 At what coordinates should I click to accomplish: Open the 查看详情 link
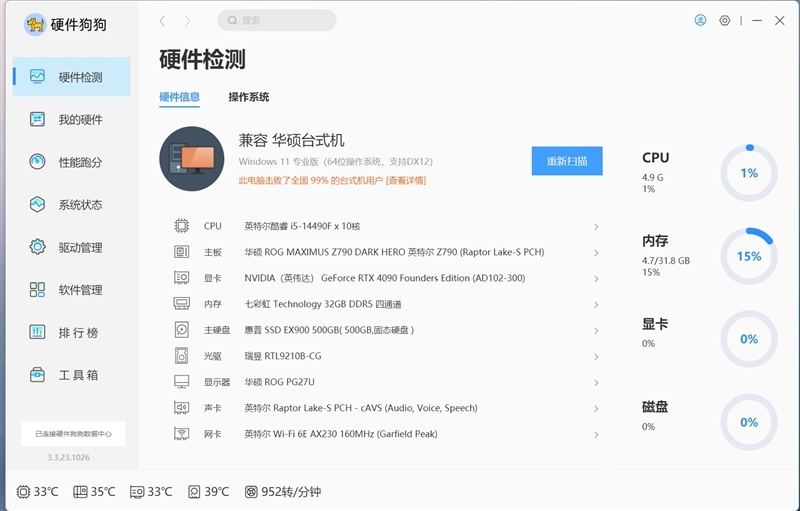pyautogui.click(x=406, y=181)
